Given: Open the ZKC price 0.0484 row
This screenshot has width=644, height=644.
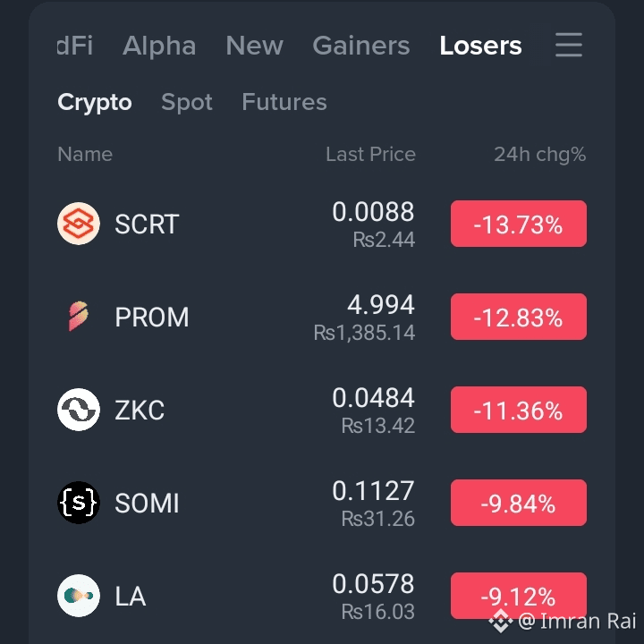Looking at the screenshot, I should coord(322,410).
